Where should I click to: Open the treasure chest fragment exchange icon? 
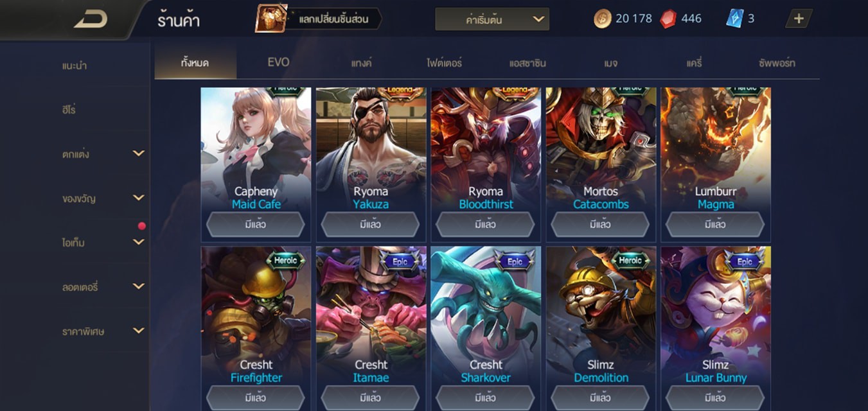[271, 19]
